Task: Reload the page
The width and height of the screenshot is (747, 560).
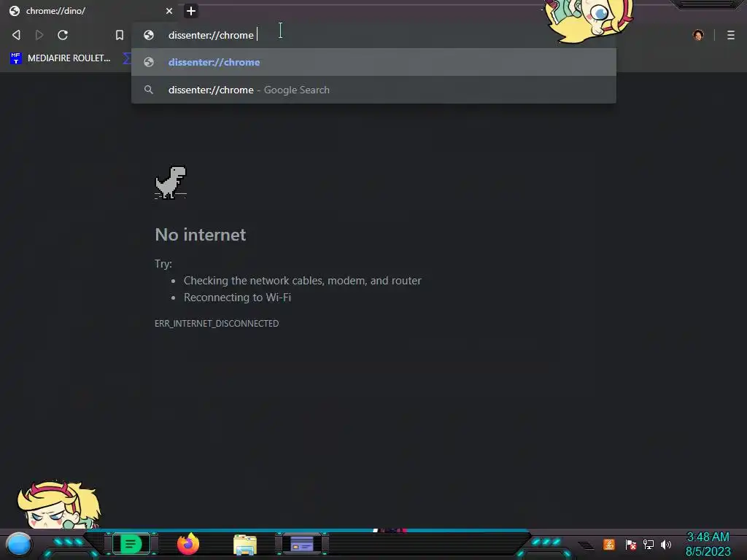Action: [63, 35]
